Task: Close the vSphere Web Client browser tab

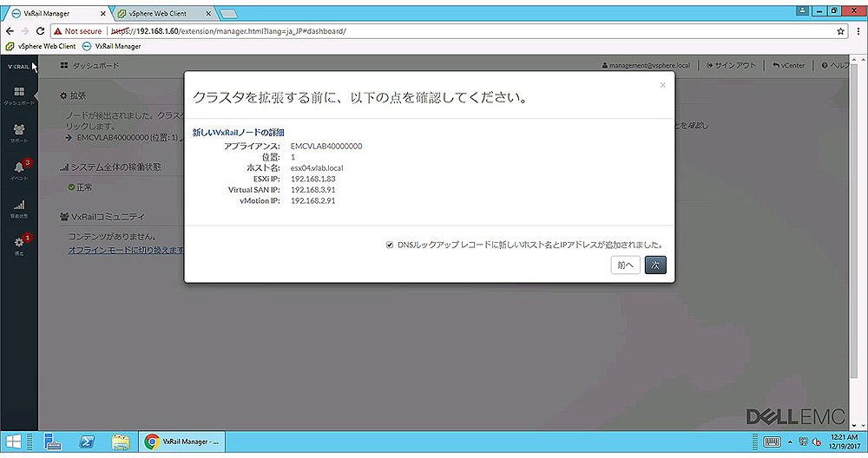Action: click(x=208, y=13)
